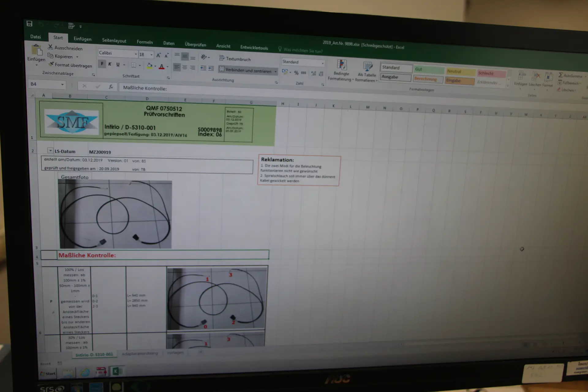Toggle bold with F button

click(102, 64)
